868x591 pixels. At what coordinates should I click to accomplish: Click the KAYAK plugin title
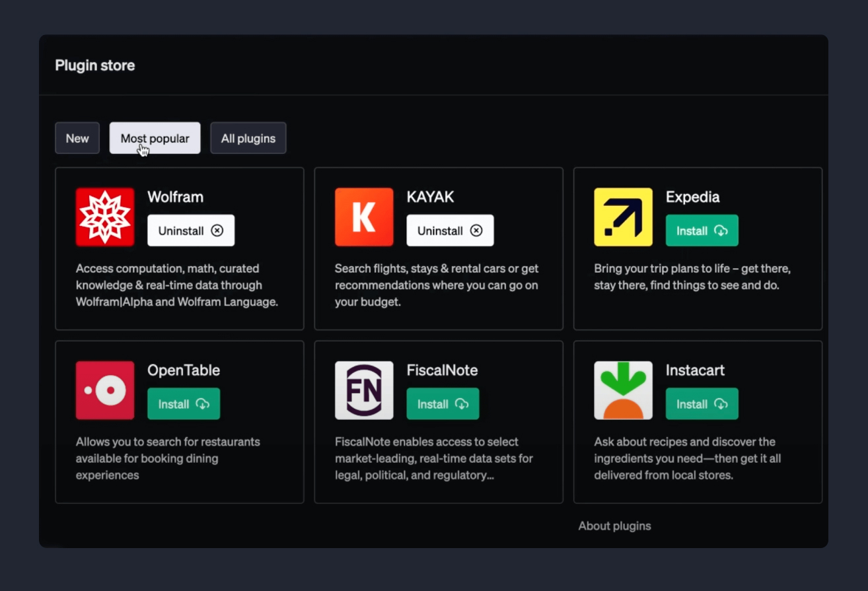coord(430,197)
